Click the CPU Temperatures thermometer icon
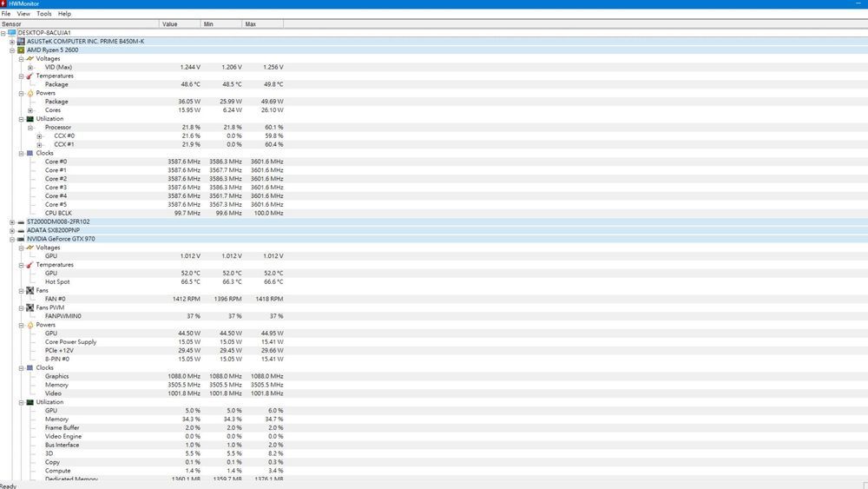 click(x=30, y=76)
